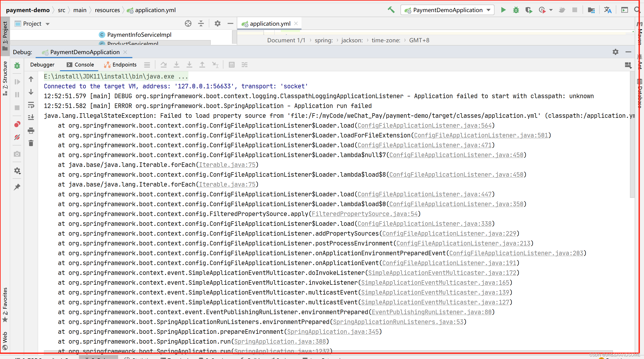Open EventPublishingRunListener.java:80 stack link
This screenshot has height=359, width=644.
431,312
